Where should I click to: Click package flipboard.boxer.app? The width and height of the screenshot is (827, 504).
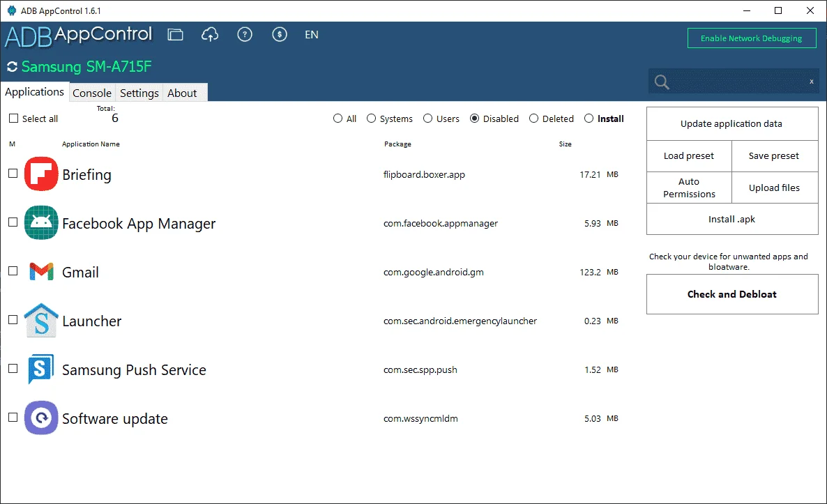click(x=424, y=174)
